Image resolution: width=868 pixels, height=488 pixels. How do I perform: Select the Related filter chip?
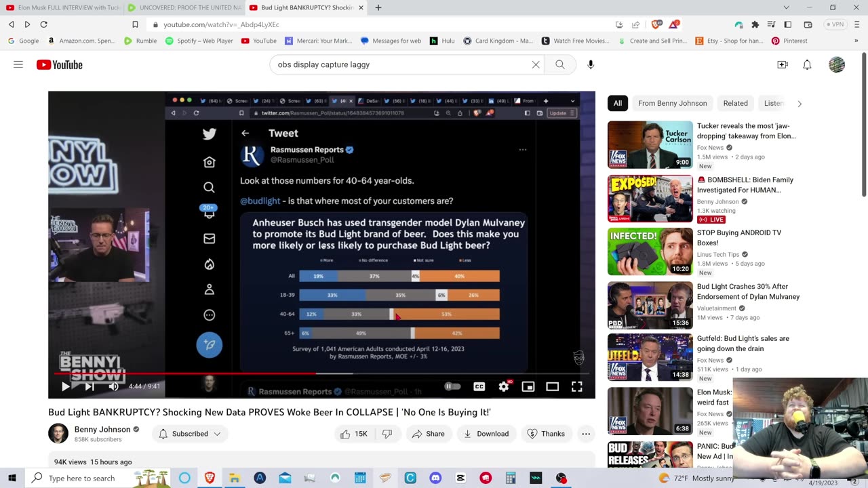[x=735, y=103]
